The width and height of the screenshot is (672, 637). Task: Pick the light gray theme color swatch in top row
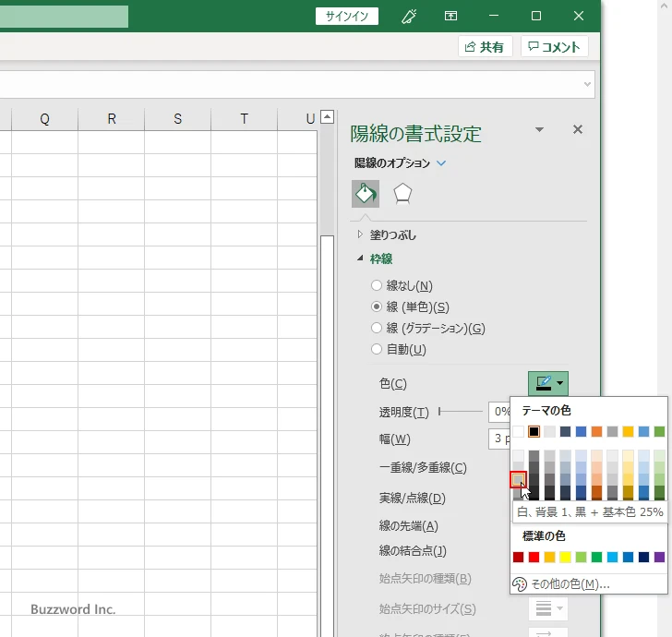(x=549, y=431)
